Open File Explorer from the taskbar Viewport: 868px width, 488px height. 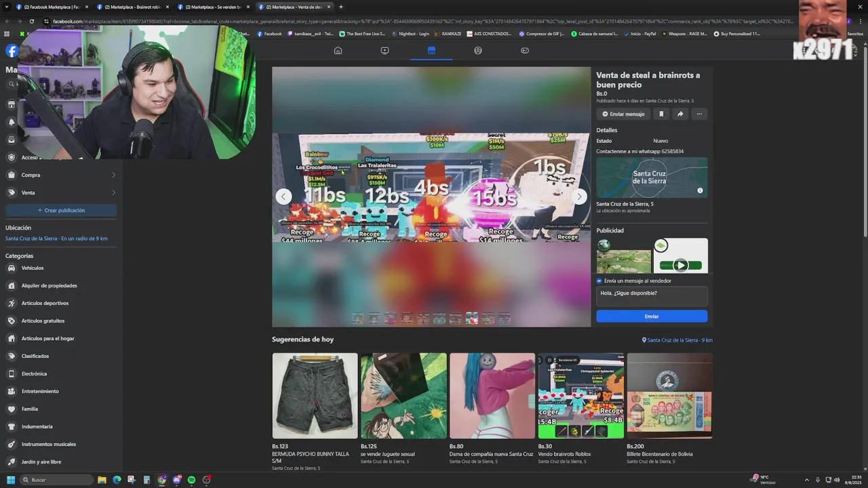click(102, 480)
